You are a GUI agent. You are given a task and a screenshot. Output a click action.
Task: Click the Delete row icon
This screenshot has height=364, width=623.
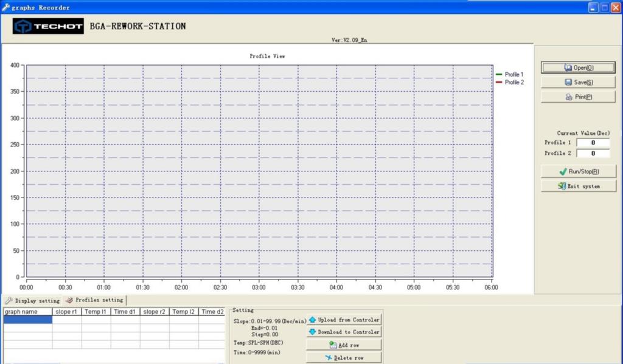(x=329, y=358)
